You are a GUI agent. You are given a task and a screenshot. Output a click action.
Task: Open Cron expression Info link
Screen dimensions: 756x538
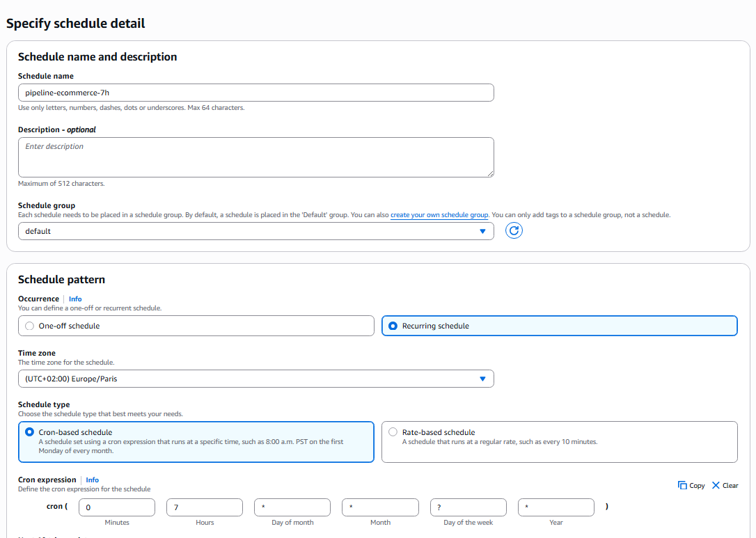pos(92,480)
